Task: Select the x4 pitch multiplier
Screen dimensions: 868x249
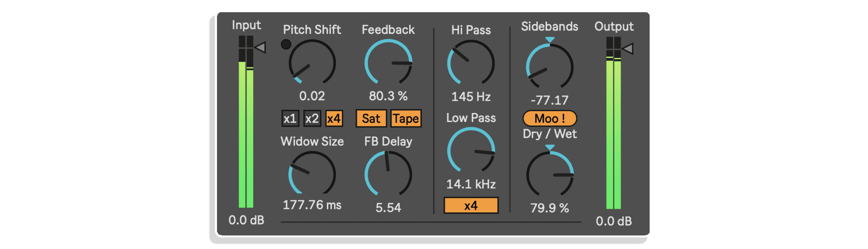Action: pyautogui.click(x=334, y=118)
